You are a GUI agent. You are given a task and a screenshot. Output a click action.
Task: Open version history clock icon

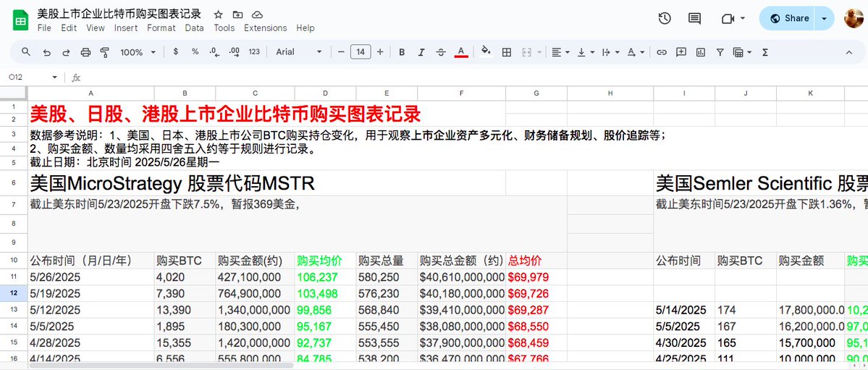(x=665, y=18)
